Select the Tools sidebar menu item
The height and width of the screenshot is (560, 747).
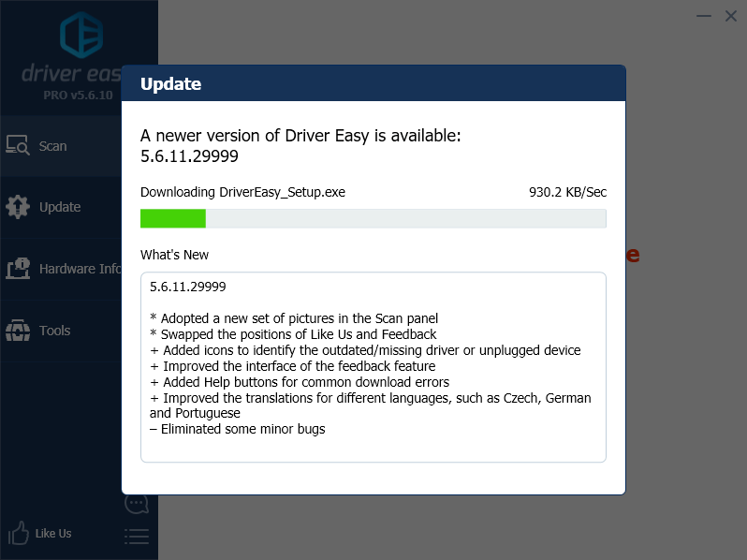(61, 331)
